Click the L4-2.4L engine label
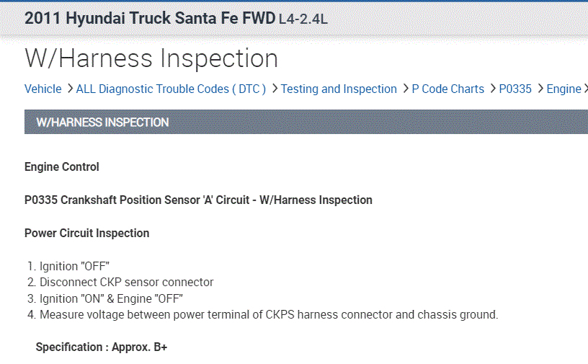Image resolution: width=588 pixels, height=364 pixels. (303, 20)
